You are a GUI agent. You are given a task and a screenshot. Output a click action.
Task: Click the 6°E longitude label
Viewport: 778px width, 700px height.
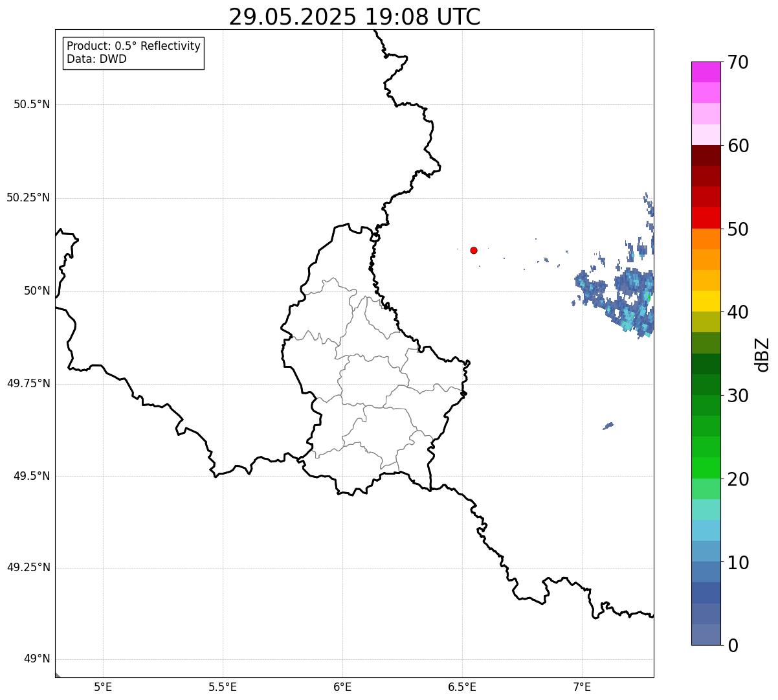[x=342, y=686]
